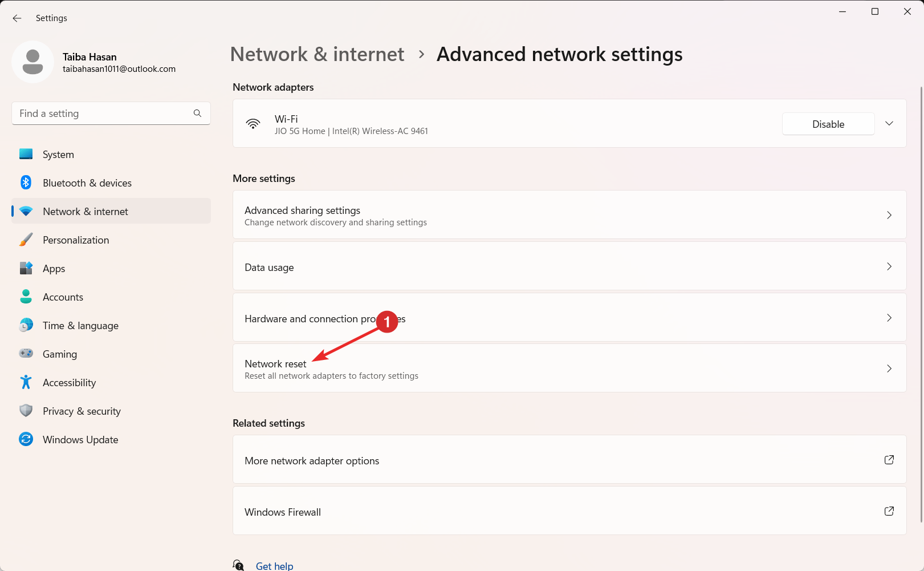Open Windows Firewall in a new window
The height and width of the screenshot is (571, 924).
(889, 511)
